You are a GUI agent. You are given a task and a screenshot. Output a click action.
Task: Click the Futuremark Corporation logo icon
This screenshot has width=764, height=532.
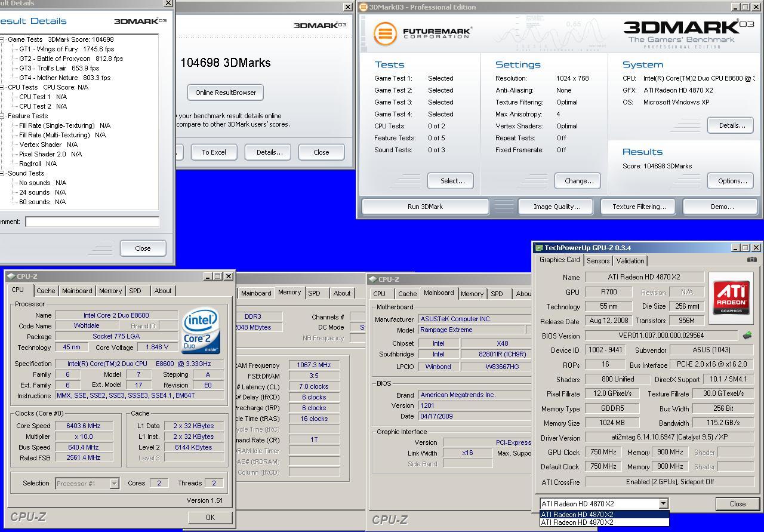point(385,33)
